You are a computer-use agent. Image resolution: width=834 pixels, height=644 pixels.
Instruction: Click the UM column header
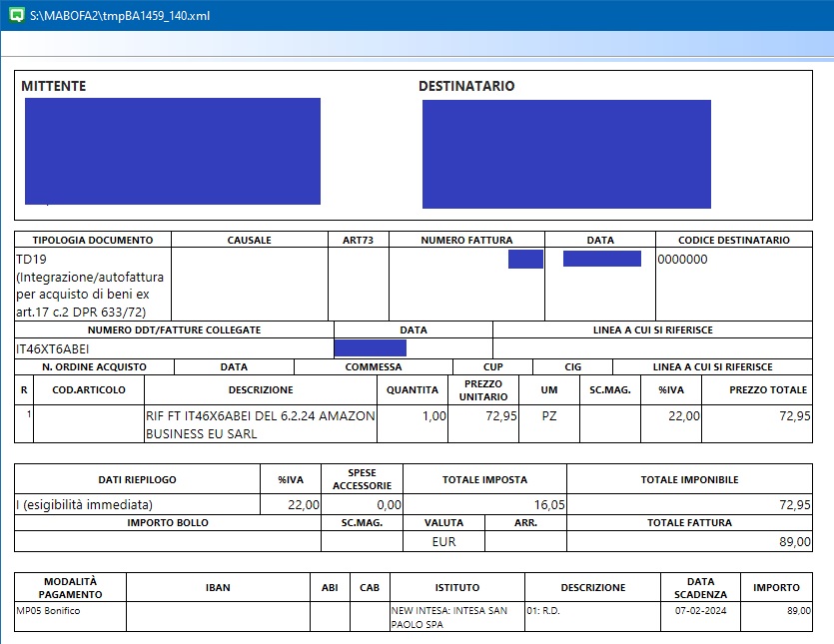pos(549,389)
